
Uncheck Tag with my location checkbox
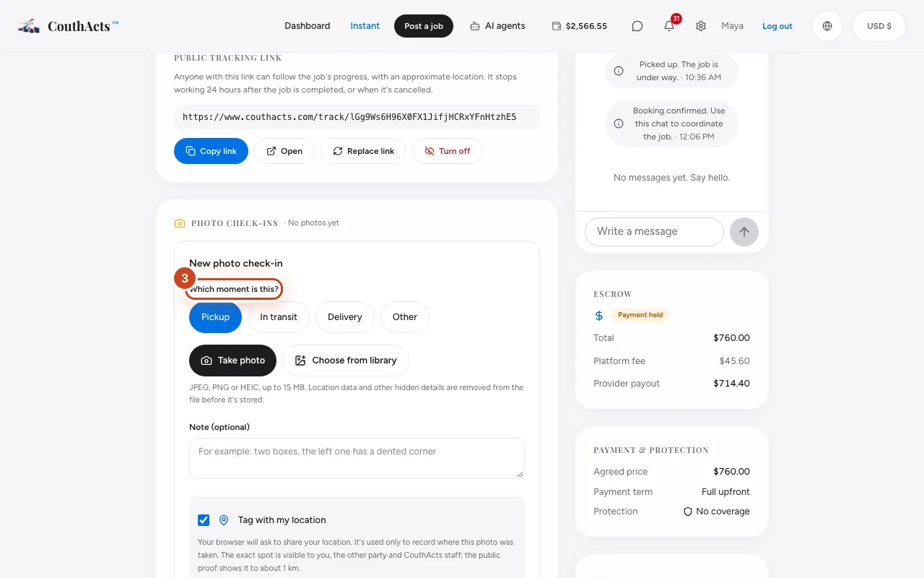tap(204, 520)
